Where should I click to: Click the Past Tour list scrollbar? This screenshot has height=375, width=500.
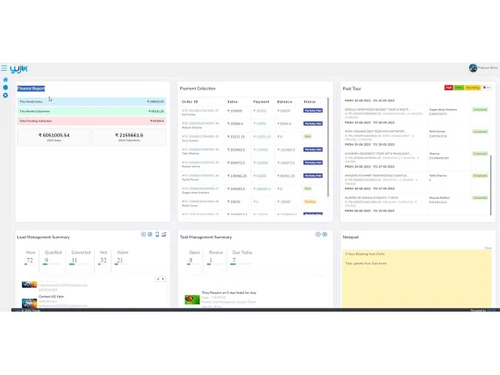point(491,185)
